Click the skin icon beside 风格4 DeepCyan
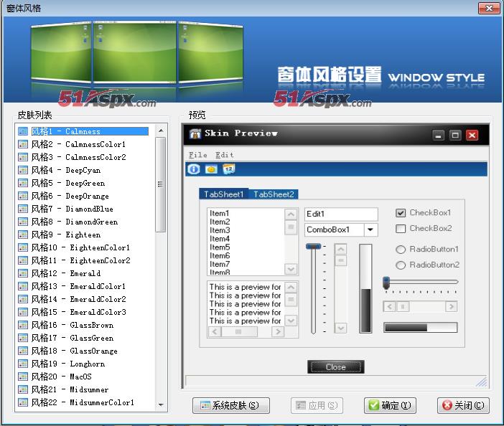This screenshot has height=426, width=504. tap(23, 170)
